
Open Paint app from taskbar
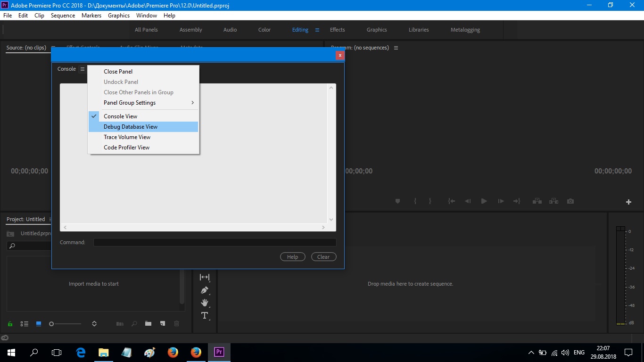click(x=149, y=352)
